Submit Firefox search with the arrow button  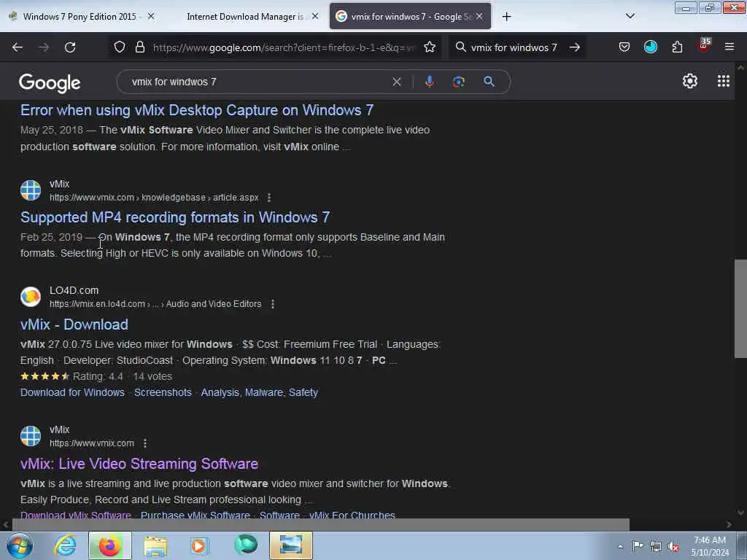575,47
